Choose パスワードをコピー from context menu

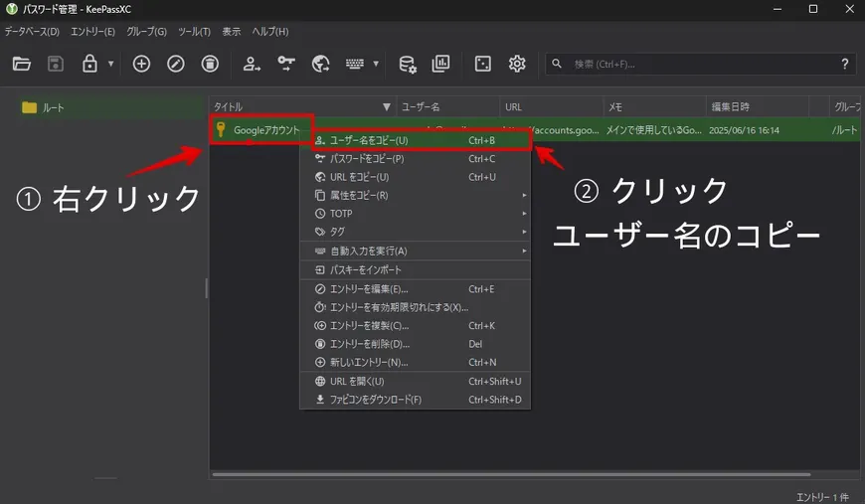[x=416, y=159]
